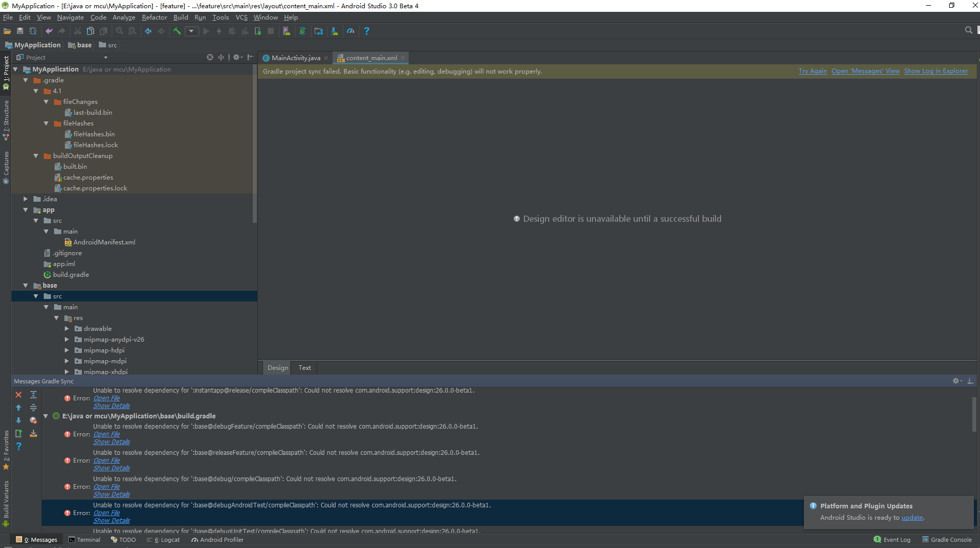
Task: Click the Cut scissors icon
Action: 78,31
